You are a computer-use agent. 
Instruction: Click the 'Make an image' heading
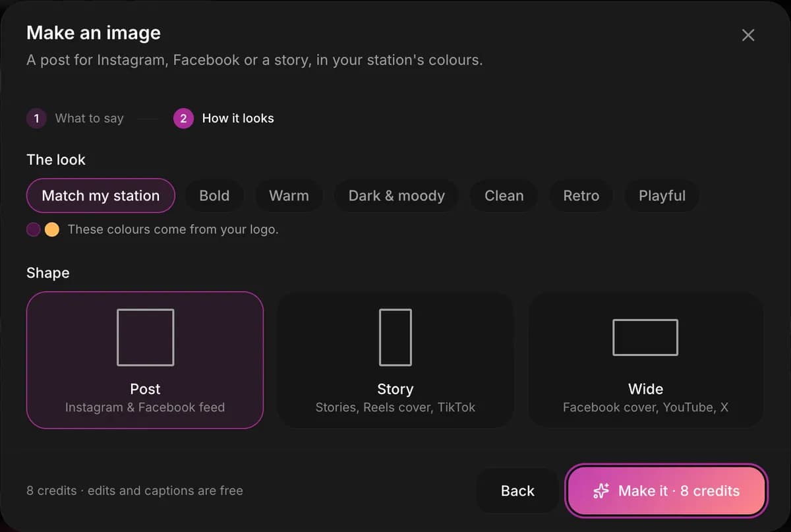94,33
